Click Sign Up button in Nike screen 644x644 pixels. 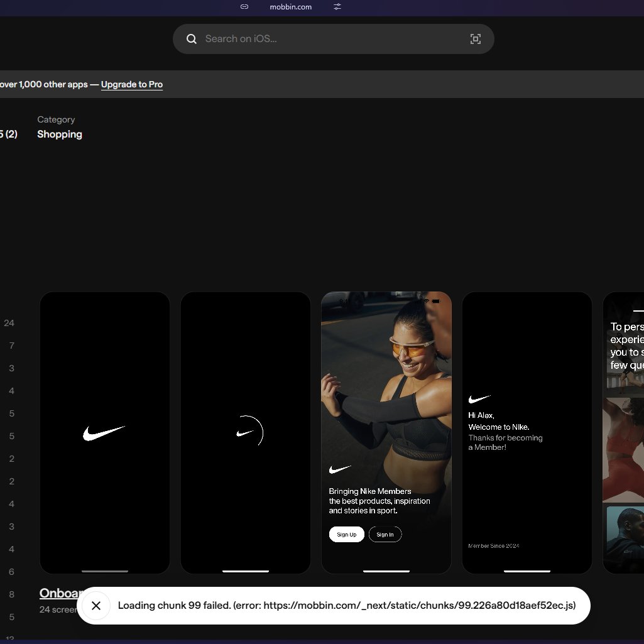click(x=347, y=534)
